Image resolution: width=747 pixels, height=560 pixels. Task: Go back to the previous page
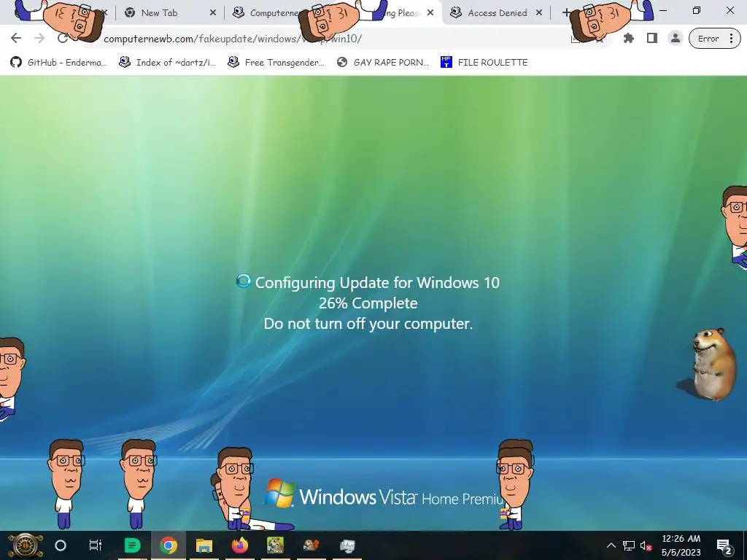[x=16, y=38]
